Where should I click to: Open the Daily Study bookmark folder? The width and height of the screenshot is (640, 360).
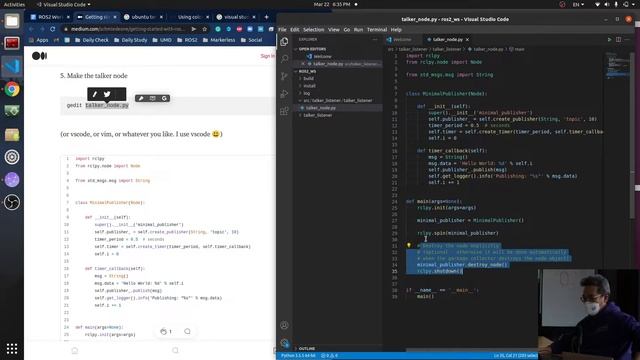click(x=131, y=40)
